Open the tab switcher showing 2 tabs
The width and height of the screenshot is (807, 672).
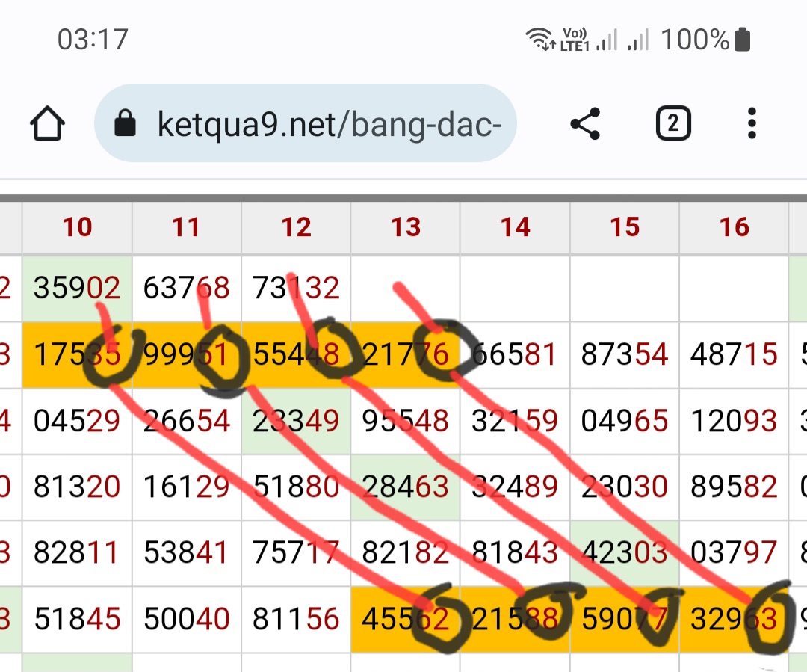[x=672, y=123]
